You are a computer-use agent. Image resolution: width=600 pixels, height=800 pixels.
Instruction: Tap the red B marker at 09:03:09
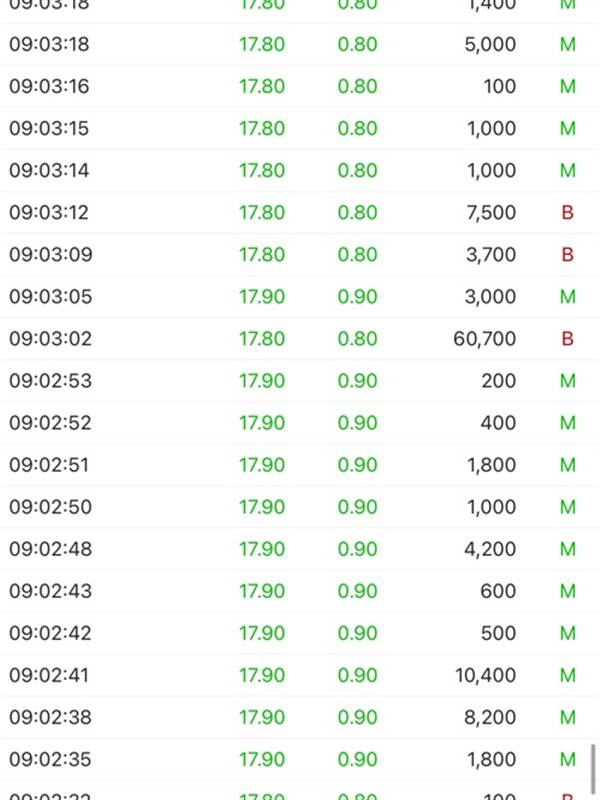567,255
